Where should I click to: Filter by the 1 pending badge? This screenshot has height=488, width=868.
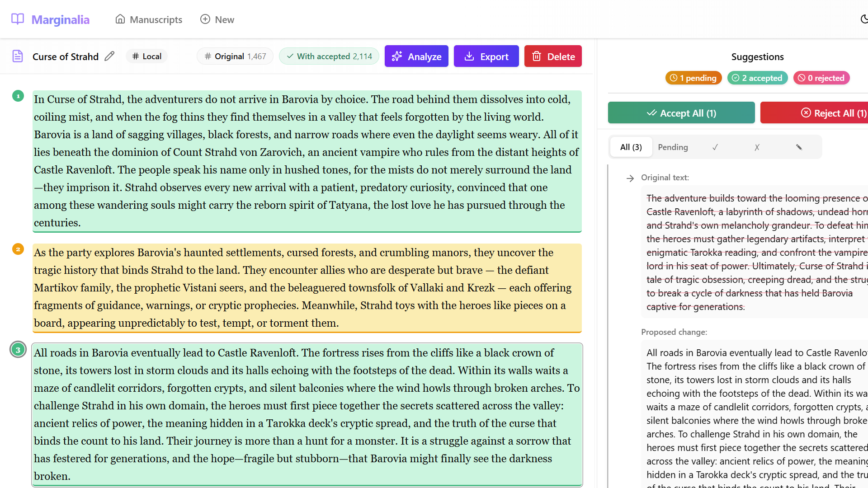pyautogui.click(x=693, y=78)
